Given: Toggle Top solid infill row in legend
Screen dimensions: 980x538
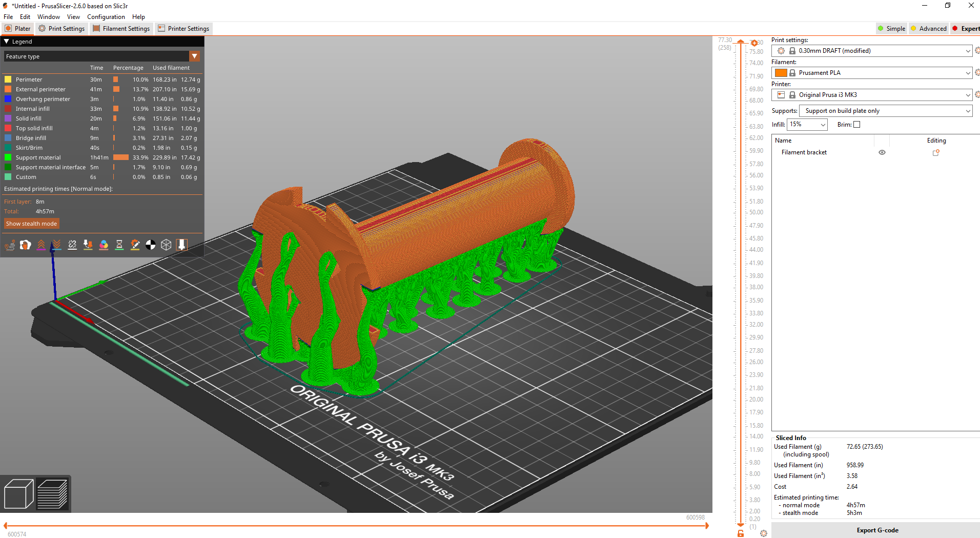Looking at the screenshot, I should pos(102,128).
